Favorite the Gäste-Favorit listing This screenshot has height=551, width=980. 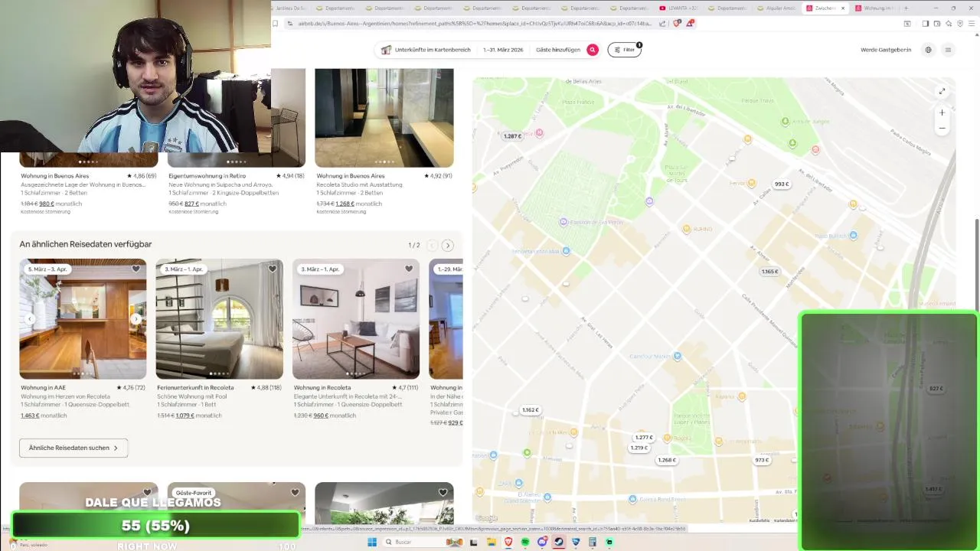click(295, 492)
